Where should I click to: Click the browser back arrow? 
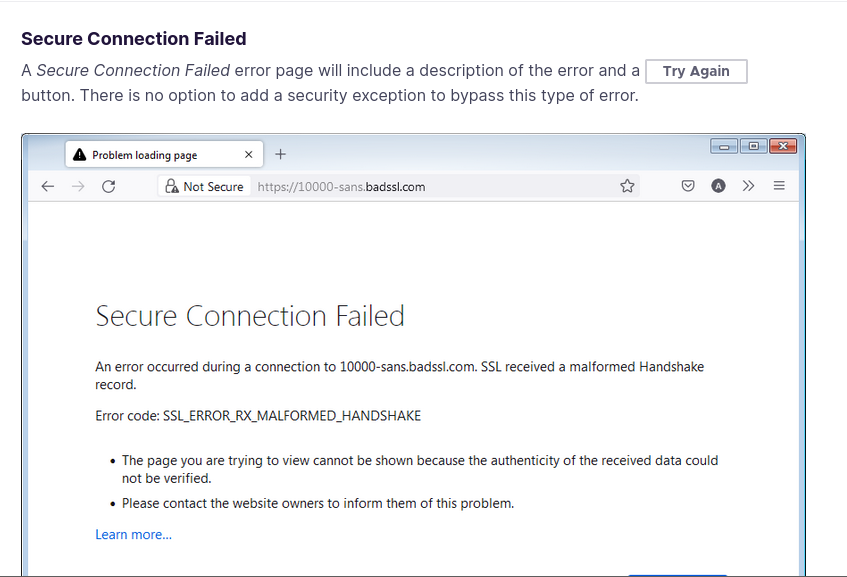48,186
